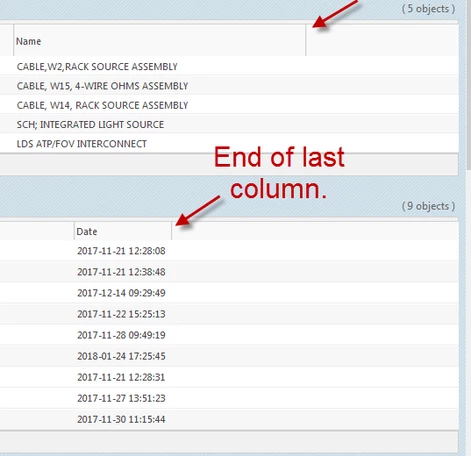Click date 2017-12-14 09:29:49
This screenshot has height=456, width=471.
click(121, 293)
